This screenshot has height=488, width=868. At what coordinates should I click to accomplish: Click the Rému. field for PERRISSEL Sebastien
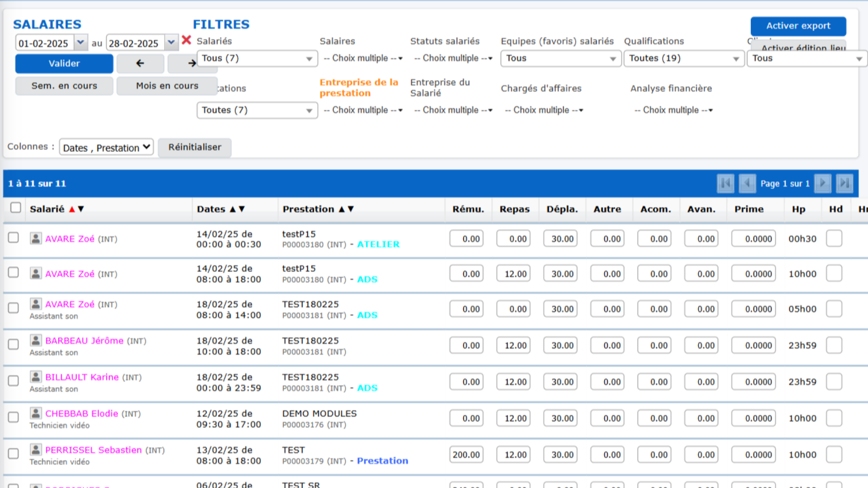(x=466, y=455)
